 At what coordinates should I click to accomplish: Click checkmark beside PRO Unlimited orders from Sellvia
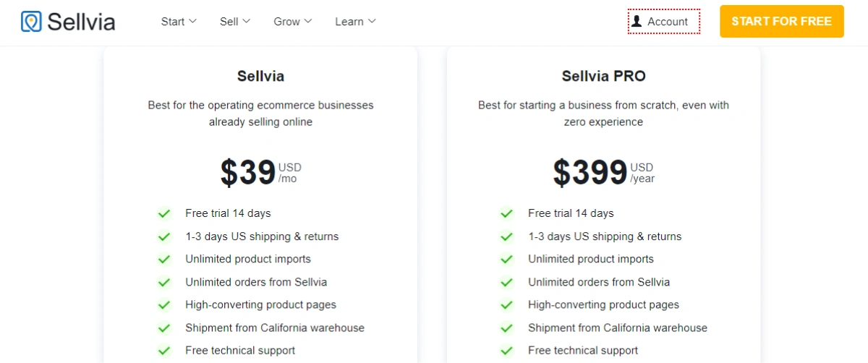(x=507, y=282)
